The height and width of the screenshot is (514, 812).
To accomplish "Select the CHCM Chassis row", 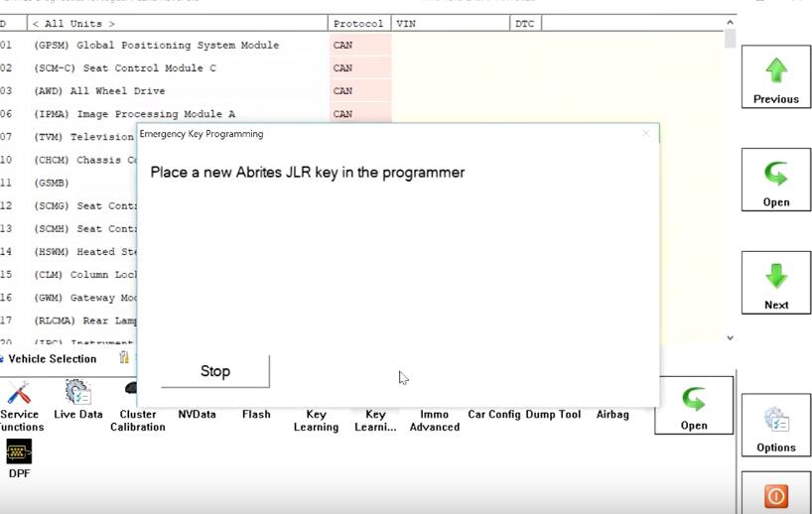I will tap(68, 160).
